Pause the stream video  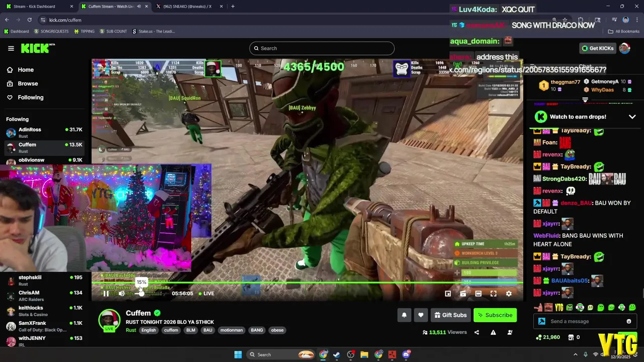(106, 294)
